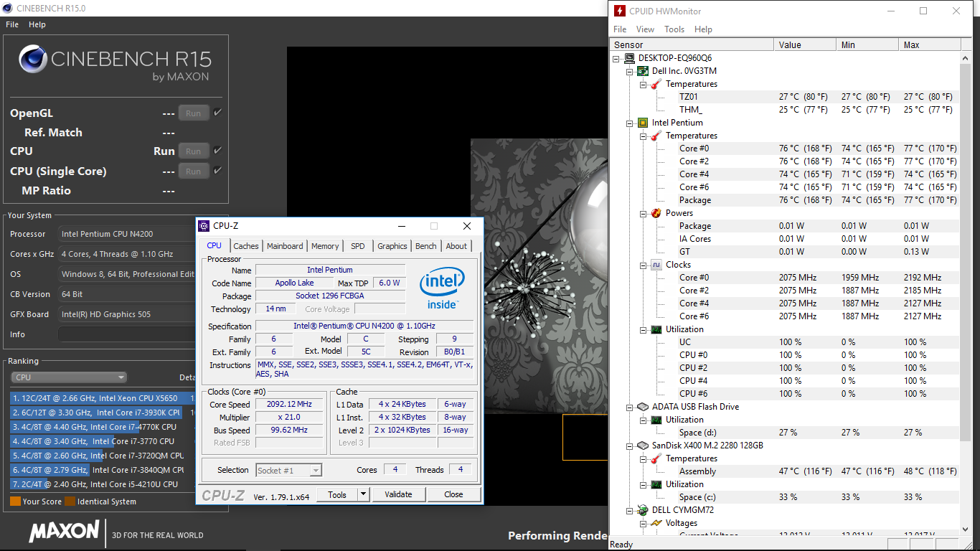
Task: Select the Intel Xeon CPU X5650 ranking row
Action: (x=103, y=398)
